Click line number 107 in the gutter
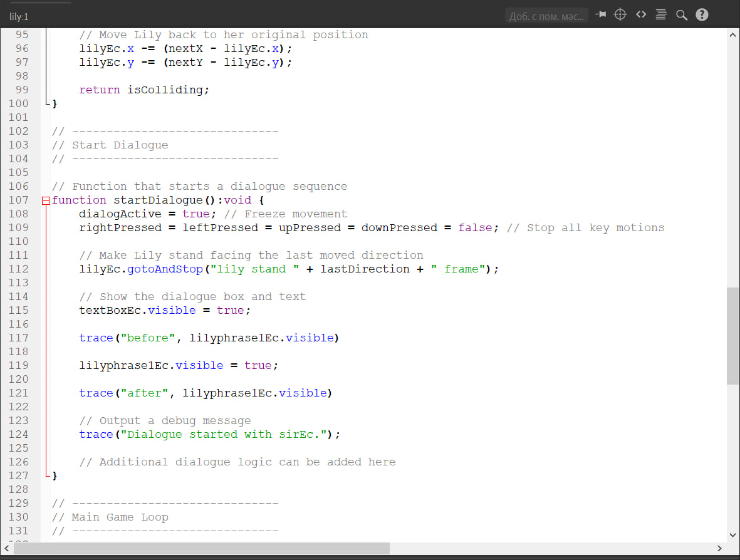Image resolution: width=740 pixels, height=560 pixels. click(18, 200)
